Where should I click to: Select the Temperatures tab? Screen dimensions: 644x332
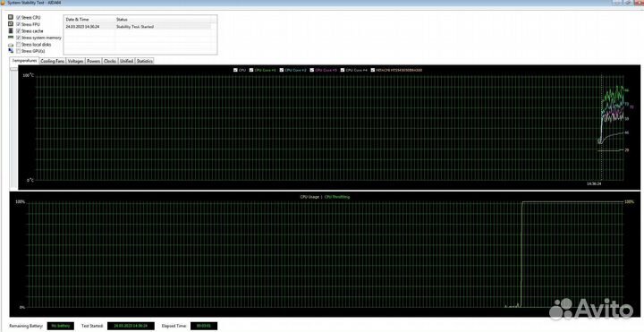point(25,60)
